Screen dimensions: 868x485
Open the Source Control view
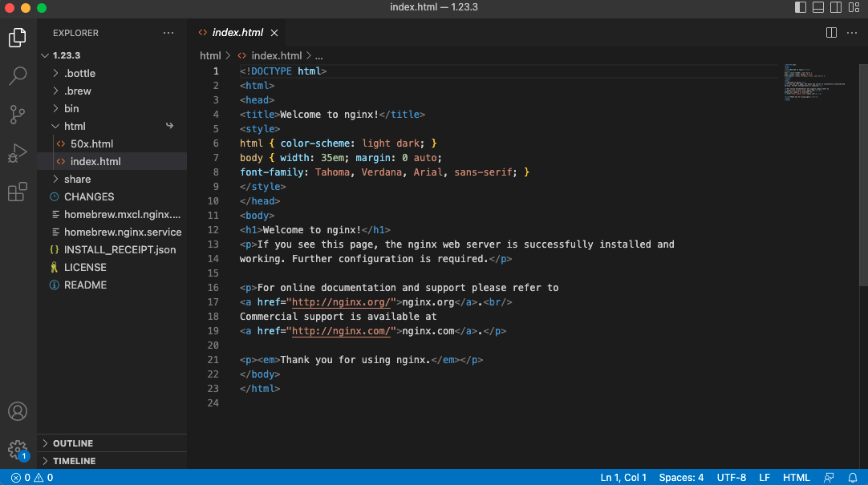click(18, 115)
